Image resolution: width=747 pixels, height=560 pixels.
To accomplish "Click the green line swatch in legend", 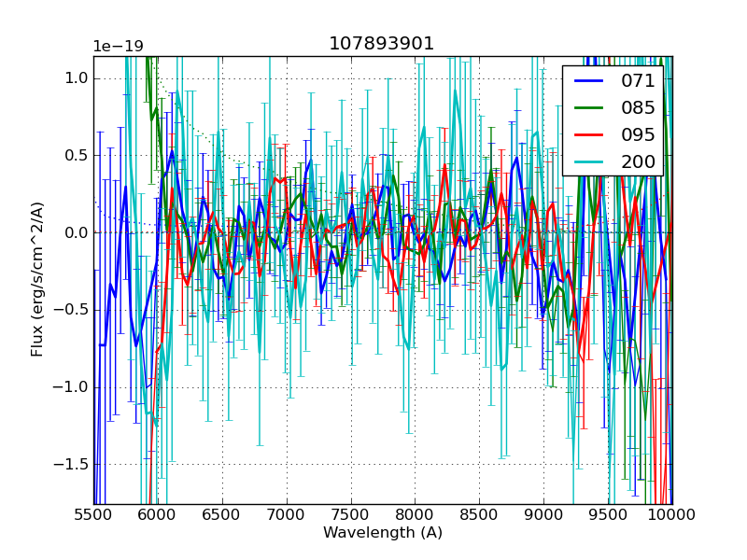I will 590,108.
